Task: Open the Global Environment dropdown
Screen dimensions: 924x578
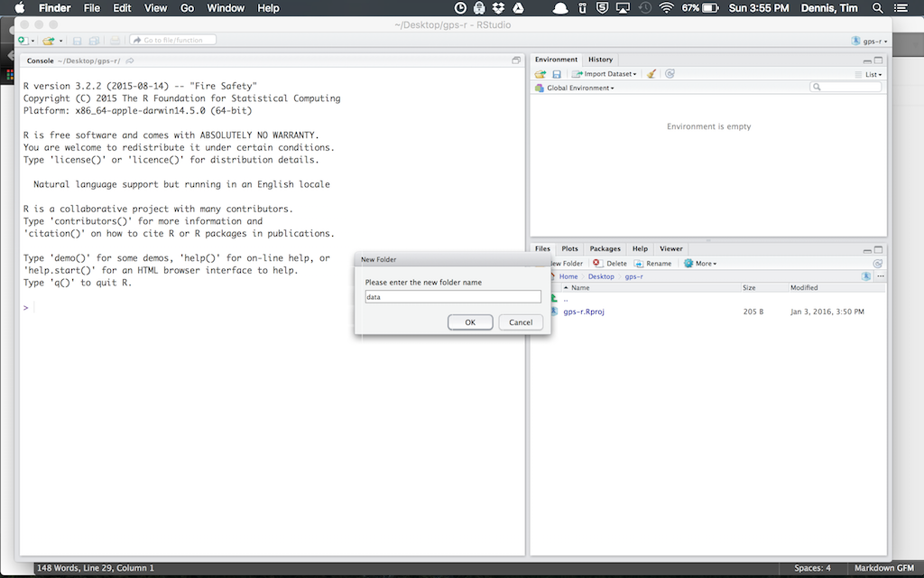Action: pos(575,88)
